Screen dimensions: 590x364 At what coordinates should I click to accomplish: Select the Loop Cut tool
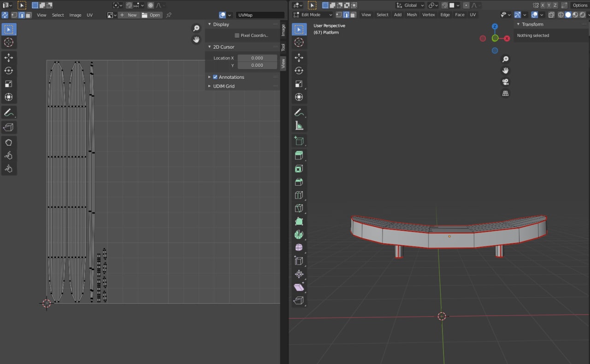299,195
